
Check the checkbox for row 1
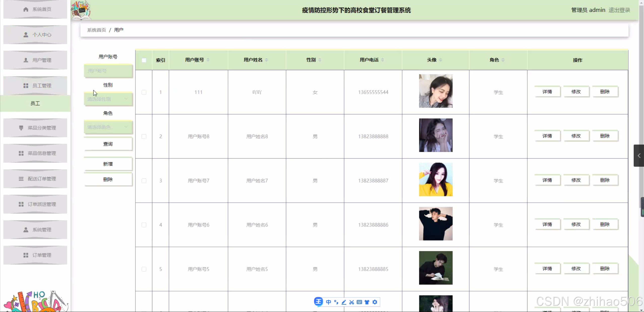[x=144, y=92]
